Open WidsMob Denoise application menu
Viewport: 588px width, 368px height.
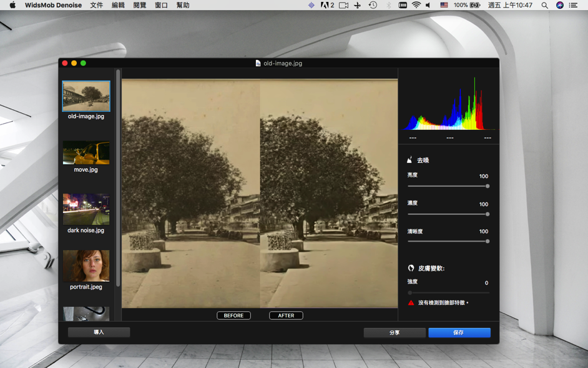pyautogui.click(x=53, y=5)
